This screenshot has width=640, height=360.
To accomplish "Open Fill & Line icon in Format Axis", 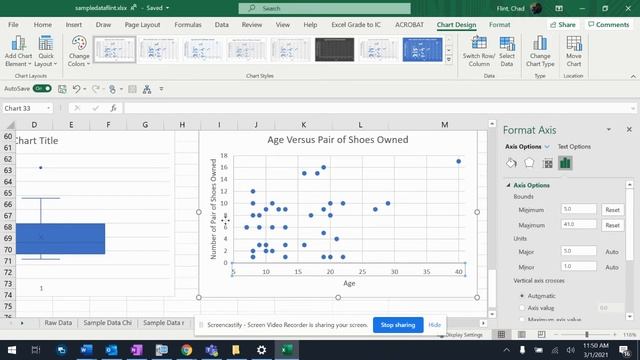I will (511, 163).
